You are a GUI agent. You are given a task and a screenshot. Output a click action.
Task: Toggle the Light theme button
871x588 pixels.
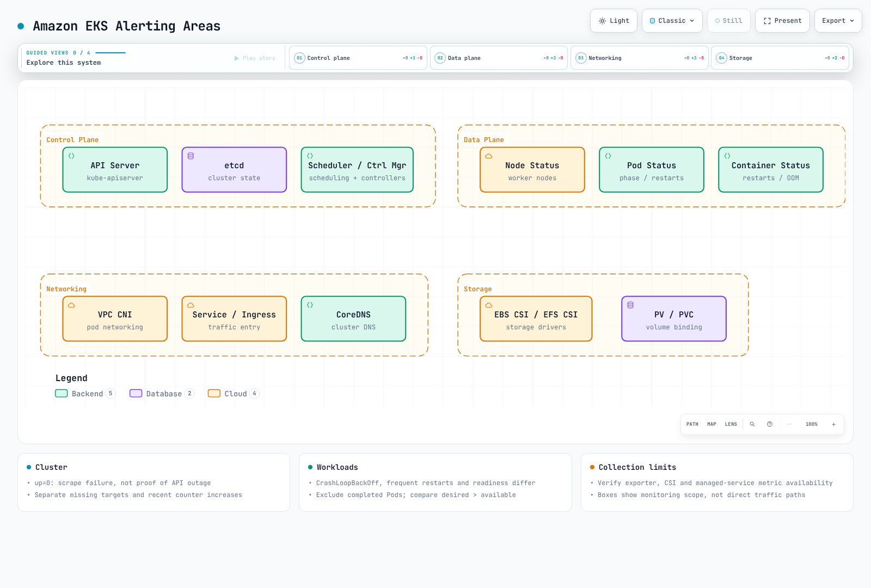(614, 21)
